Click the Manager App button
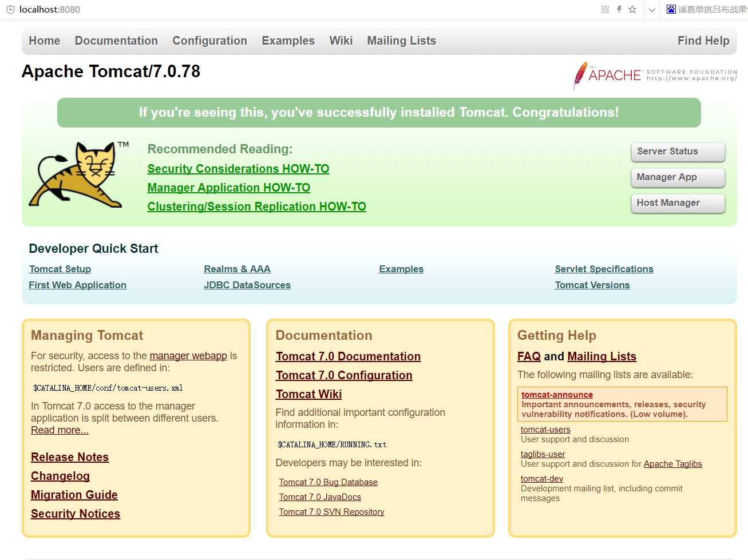The width and height of the screenshot is (748, 560). (678, 177)
